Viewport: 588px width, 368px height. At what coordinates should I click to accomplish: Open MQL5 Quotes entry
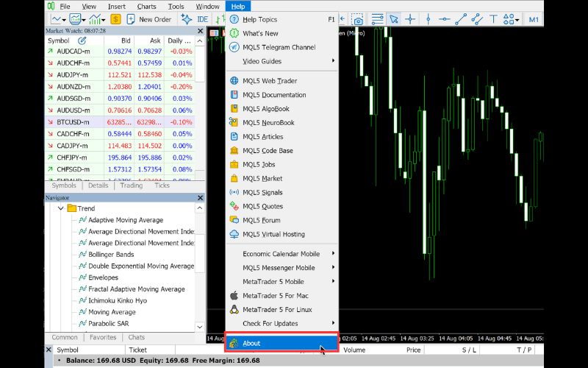(x=282, y=206)
